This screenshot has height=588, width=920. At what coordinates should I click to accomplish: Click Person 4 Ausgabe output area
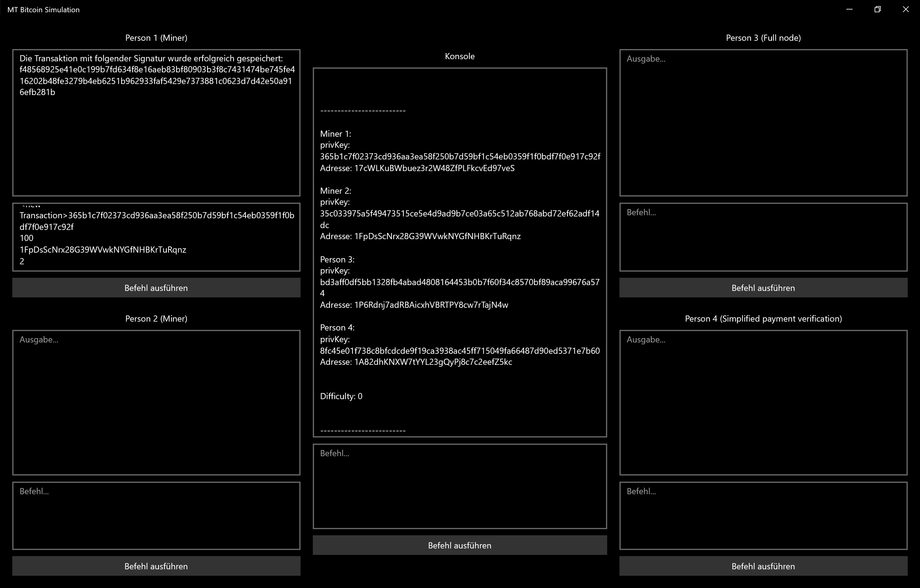tap(763, 403)
